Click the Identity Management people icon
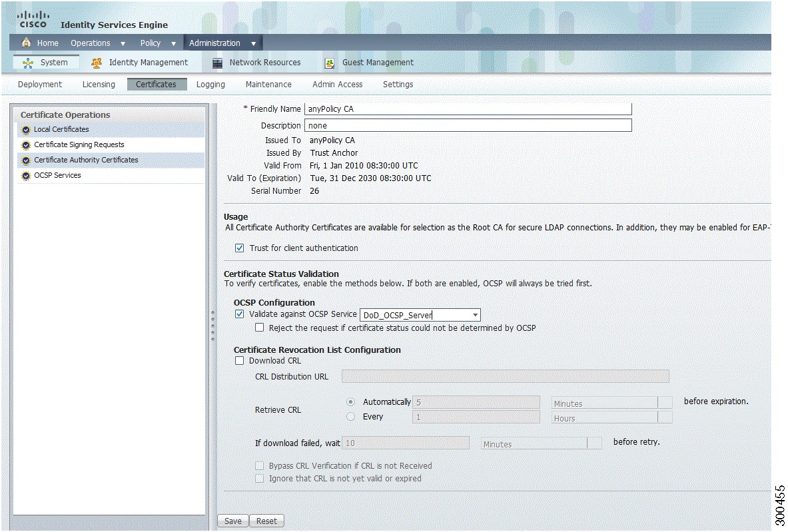This screenshot has height=532, width=788. click(97, 63)
